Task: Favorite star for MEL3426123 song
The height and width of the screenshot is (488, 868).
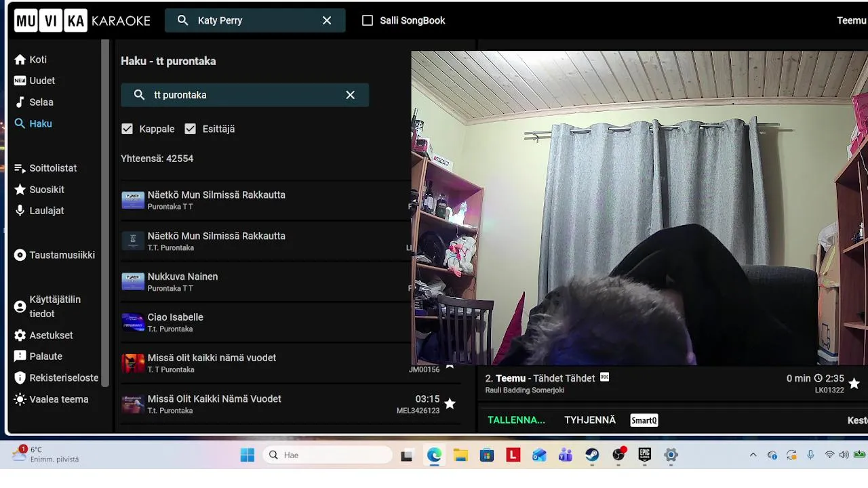Action: tap(450, 404)
